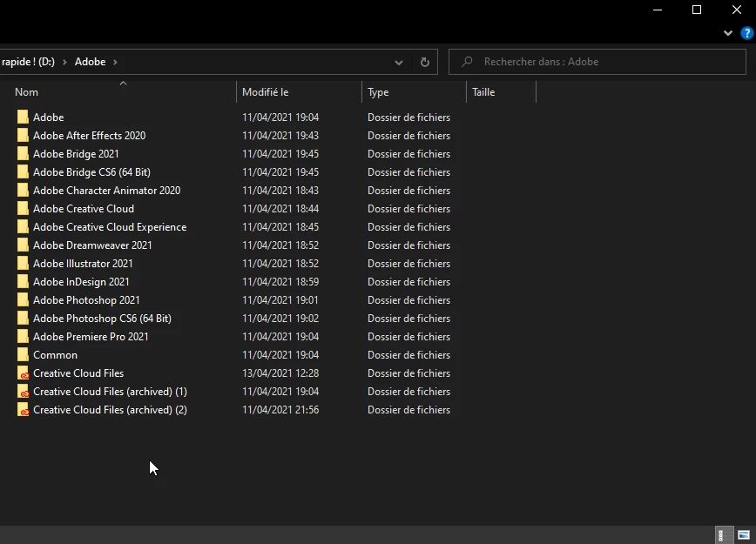Select Creative Cloud Files (archived) (1) icon
This screenshot has height=544, width=756.
(x=23, y=392)
